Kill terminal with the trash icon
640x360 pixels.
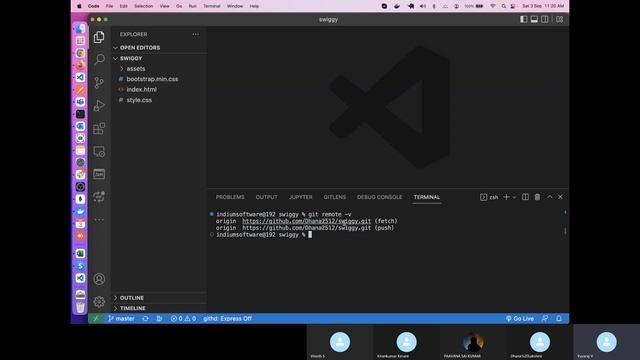coord(537,197)
